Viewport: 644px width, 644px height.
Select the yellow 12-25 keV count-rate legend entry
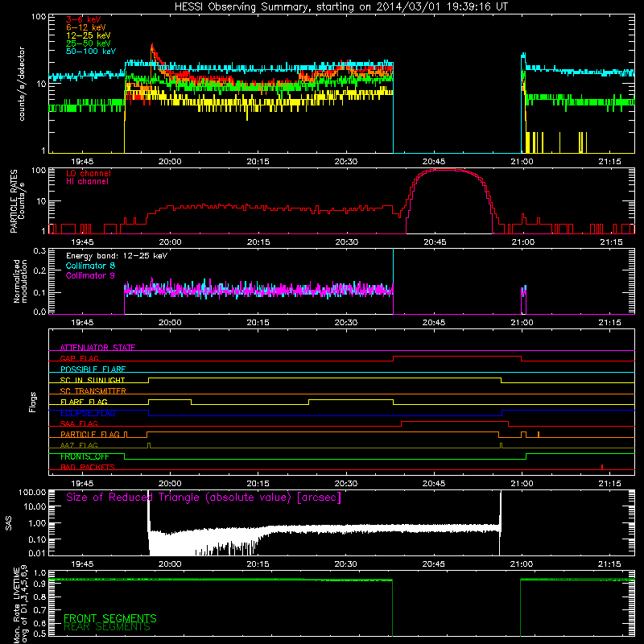(x=89, y=35)
